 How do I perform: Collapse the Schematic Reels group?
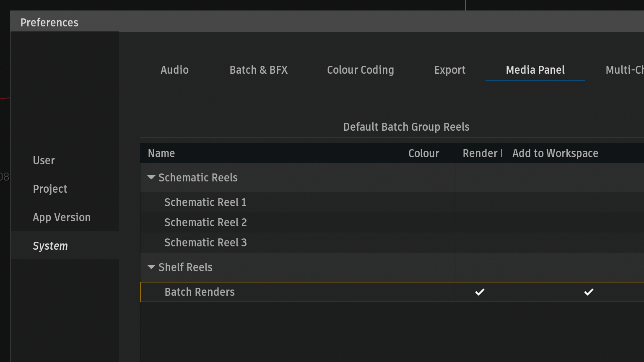pyautogui.click(x=151, y=178)
